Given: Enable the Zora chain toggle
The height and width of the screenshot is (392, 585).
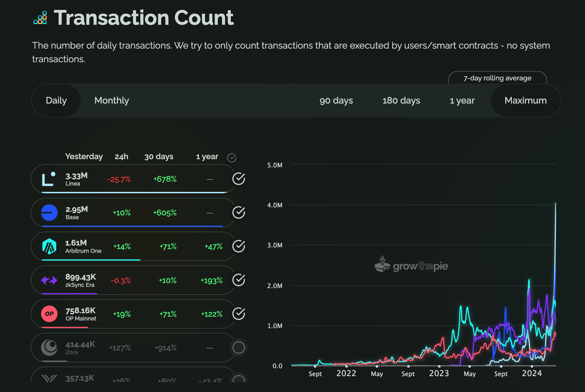Looking at the screenshot, I should click(x=239, y=348).
